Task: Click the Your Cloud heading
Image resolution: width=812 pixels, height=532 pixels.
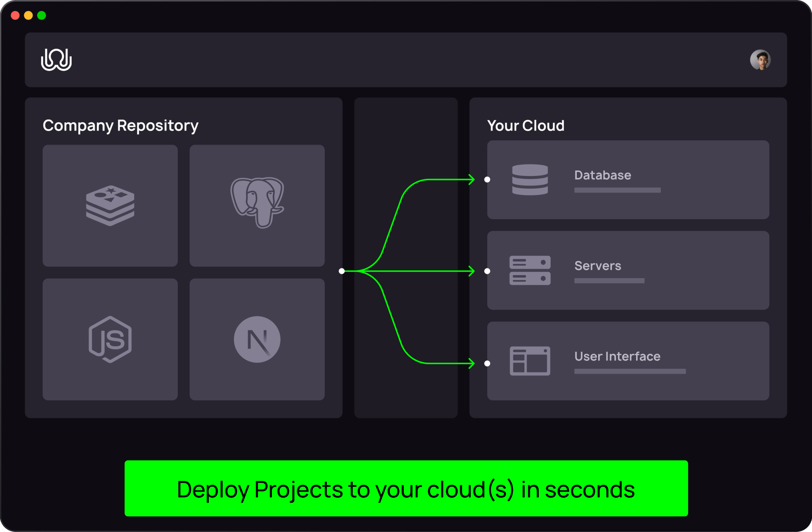Action: [x=526, y=126]
